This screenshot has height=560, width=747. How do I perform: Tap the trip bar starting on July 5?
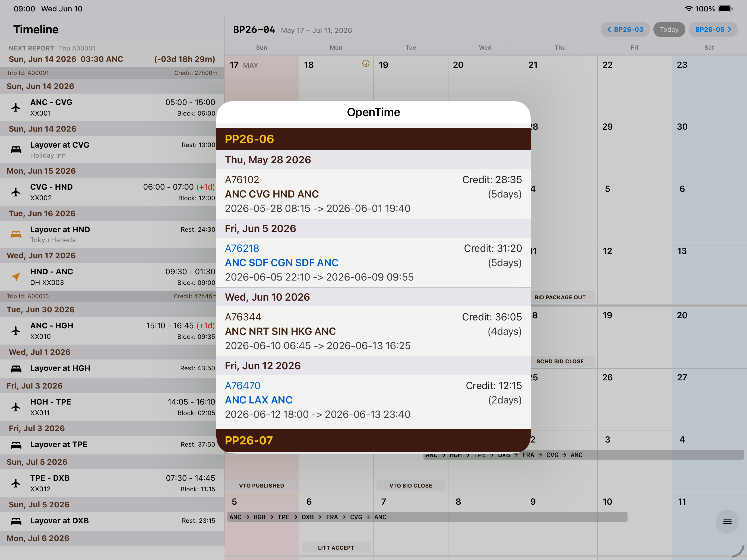427,517
